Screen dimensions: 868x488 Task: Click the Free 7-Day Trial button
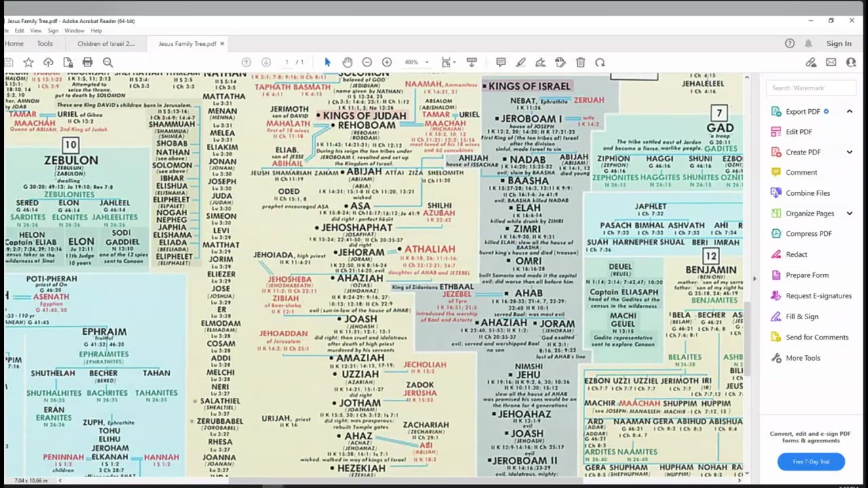point(811,462)
